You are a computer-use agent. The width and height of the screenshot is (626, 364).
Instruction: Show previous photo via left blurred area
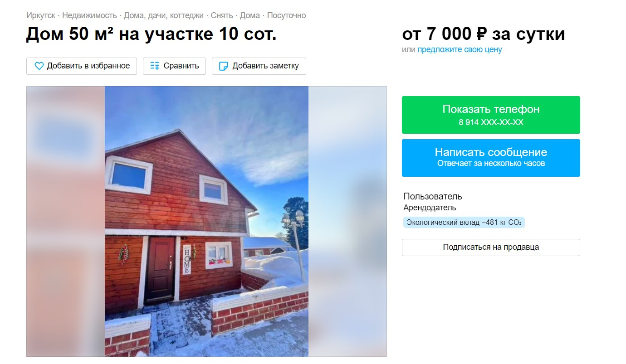(x=66, y=221)
